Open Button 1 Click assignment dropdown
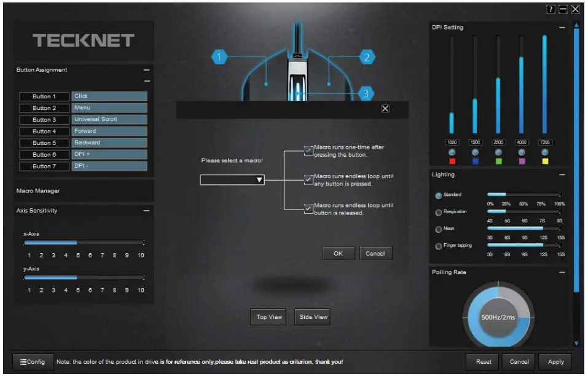Viewport: 588px width, 376px height. click(109, 96)
